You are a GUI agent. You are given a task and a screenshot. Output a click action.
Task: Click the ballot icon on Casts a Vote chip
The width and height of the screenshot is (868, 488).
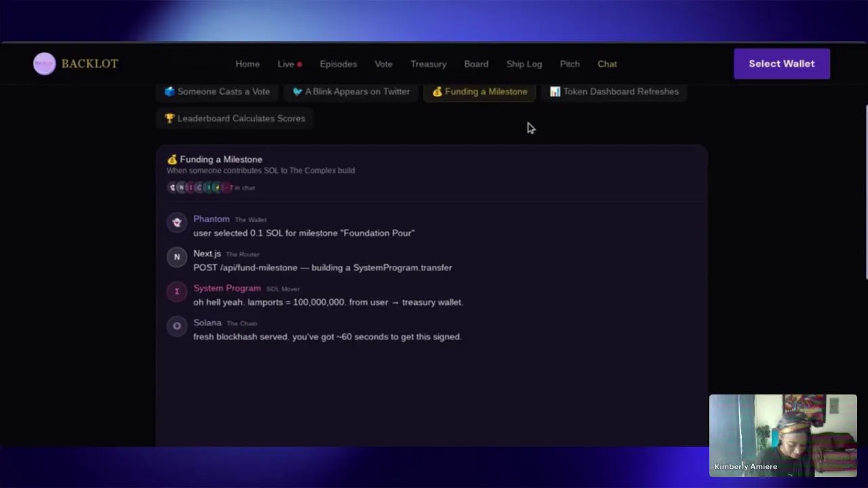(170, 91)
